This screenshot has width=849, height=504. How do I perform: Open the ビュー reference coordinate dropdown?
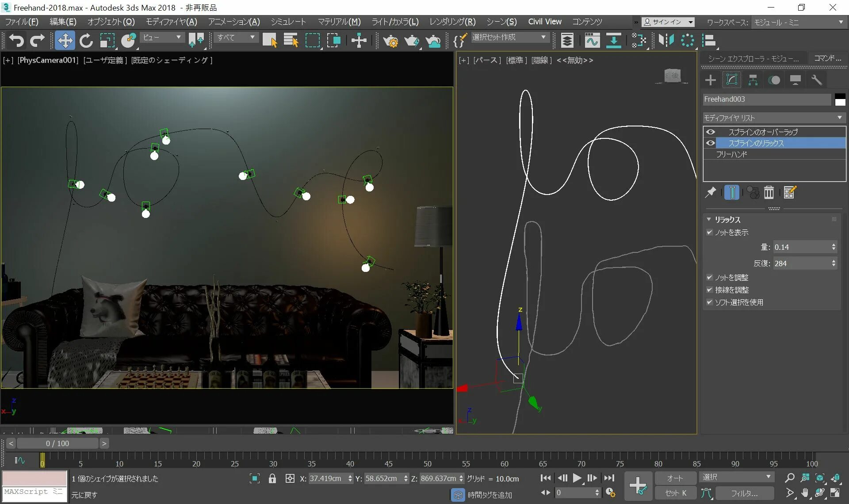click(162, 38)
